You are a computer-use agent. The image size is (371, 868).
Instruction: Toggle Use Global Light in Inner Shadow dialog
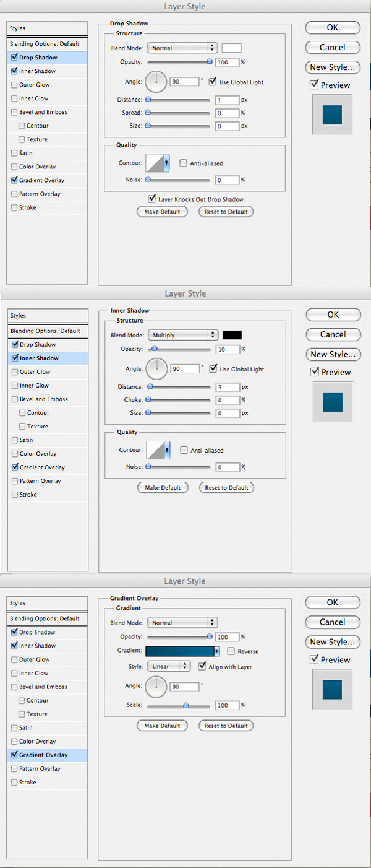(213, 368)
